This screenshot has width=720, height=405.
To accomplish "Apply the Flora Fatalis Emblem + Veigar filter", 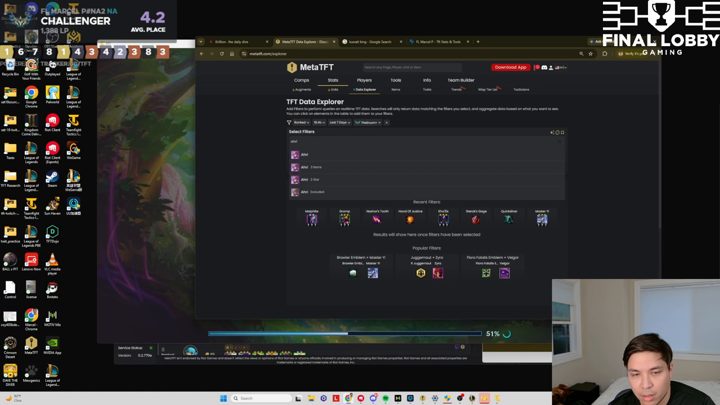I will click(492, 267).
